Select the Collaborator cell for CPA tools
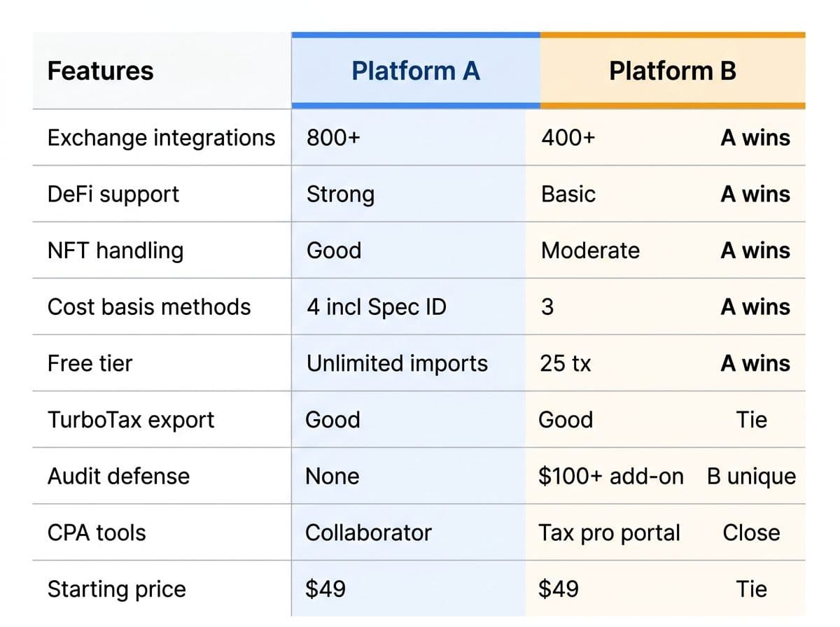 tap(368, 533)
